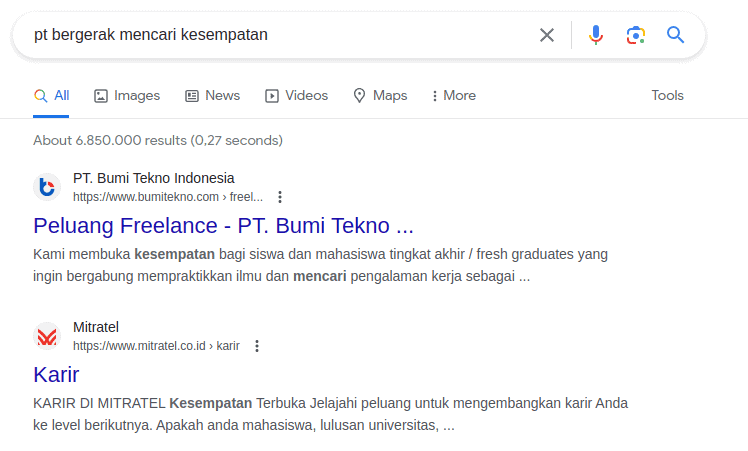The image size is (748, 451).
Task: Focus the search query input field
Action: click(x=270, y=35)
